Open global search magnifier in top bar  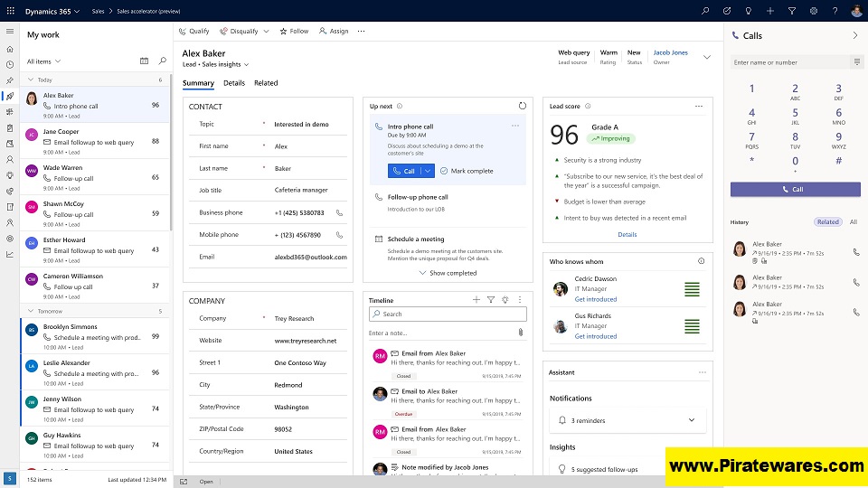point(706,11)
